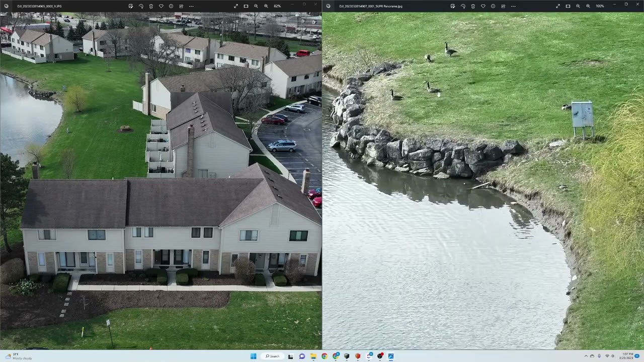
Task: Favorite the photo in left Photos window
Action: (x=161, y=6)
